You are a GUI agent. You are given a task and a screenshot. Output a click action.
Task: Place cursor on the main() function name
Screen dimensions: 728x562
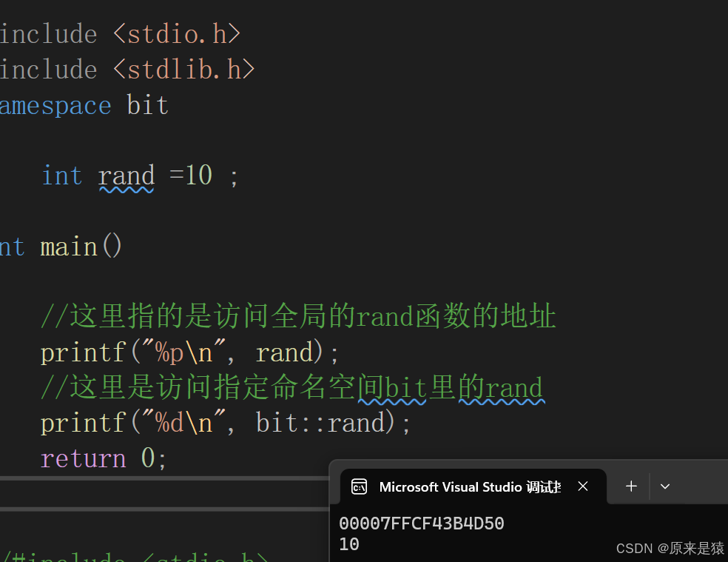pyautogui.click(x=69, y=247)
